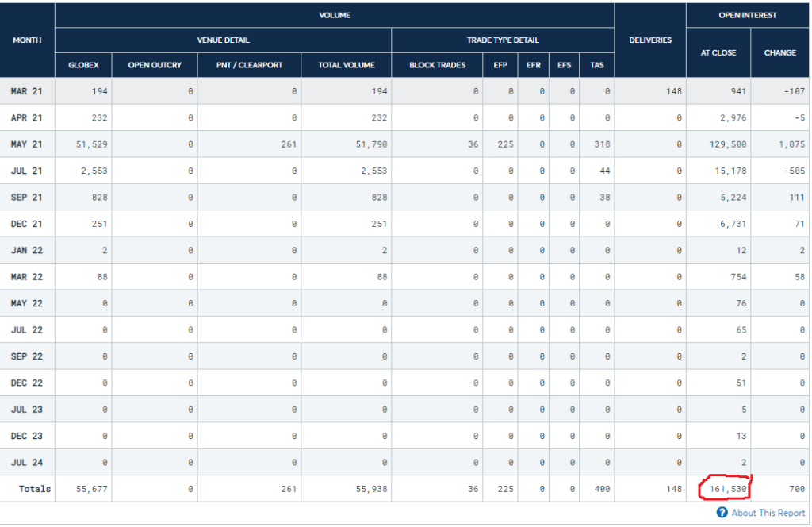Open the About This Report link
This screenshot has height=527, width=812.
[x=768, y=513]
